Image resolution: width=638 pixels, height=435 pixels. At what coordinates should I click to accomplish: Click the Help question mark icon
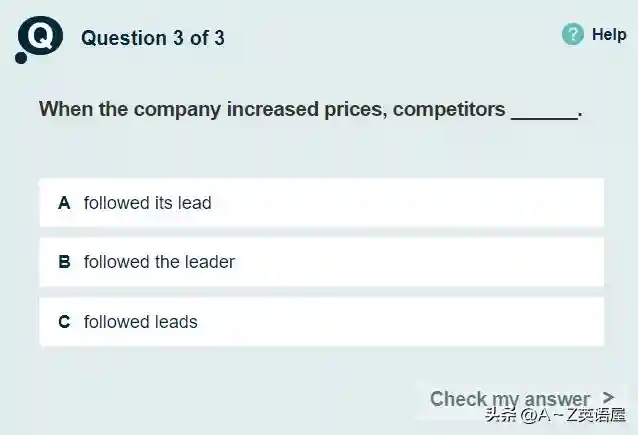[573, 35]
